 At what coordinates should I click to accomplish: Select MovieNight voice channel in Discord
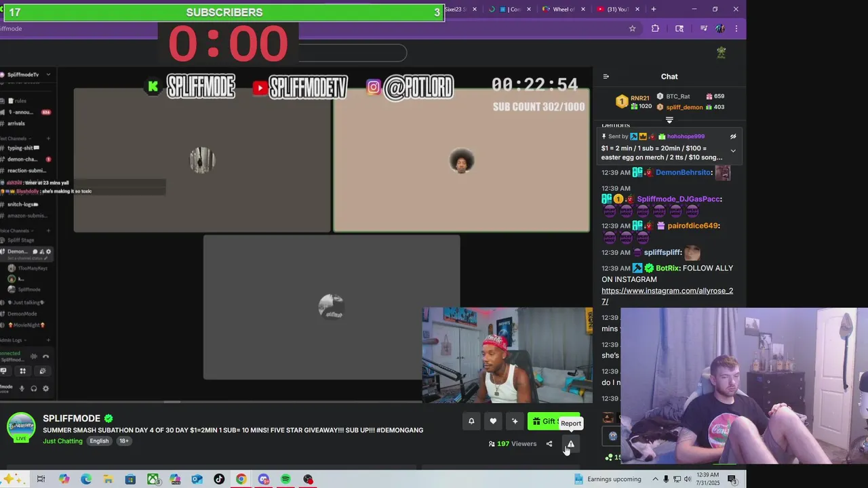point(27,325)
